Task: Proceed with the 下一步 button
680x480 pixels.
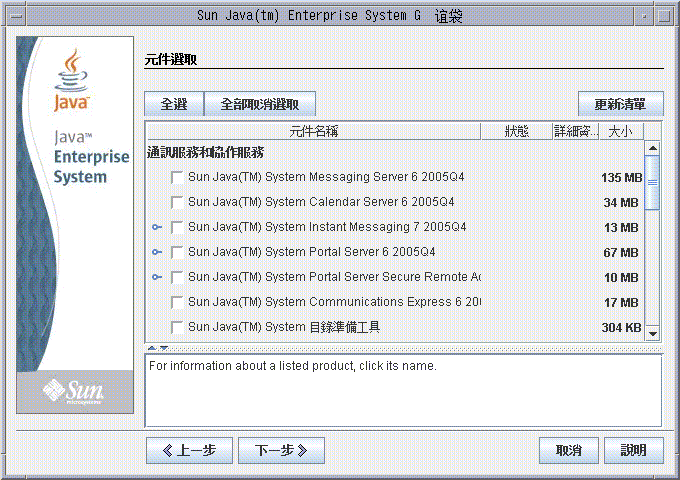Action: pos(281,451)
